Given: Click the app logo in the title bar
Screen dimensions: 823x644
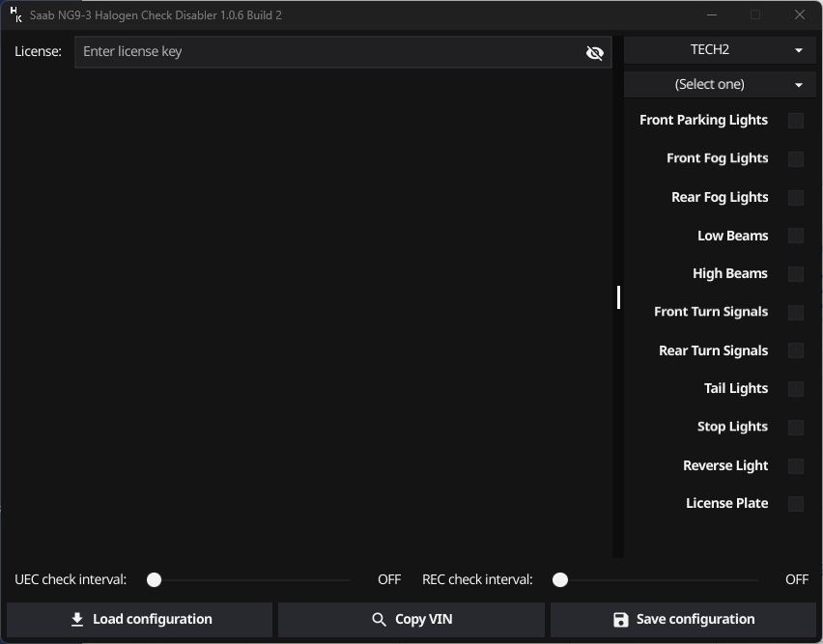Looking at the screenshot, I should point(14,14).
